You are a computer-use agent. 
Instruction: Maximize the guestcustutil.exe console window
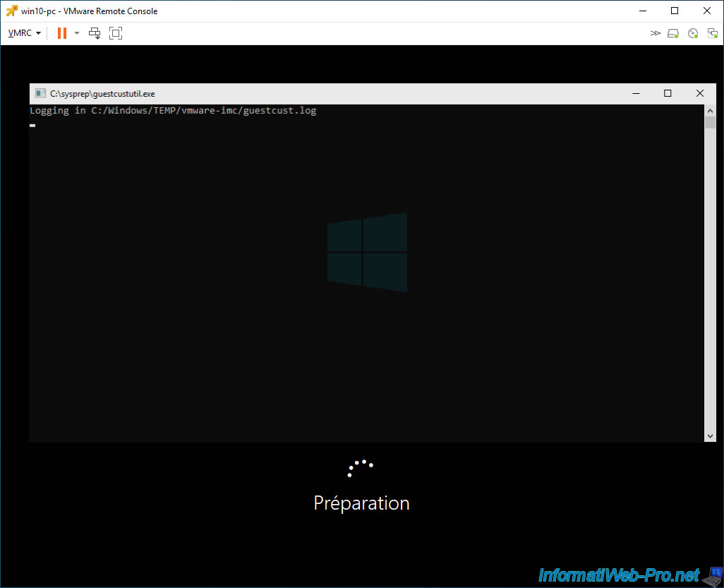[668, 93]
